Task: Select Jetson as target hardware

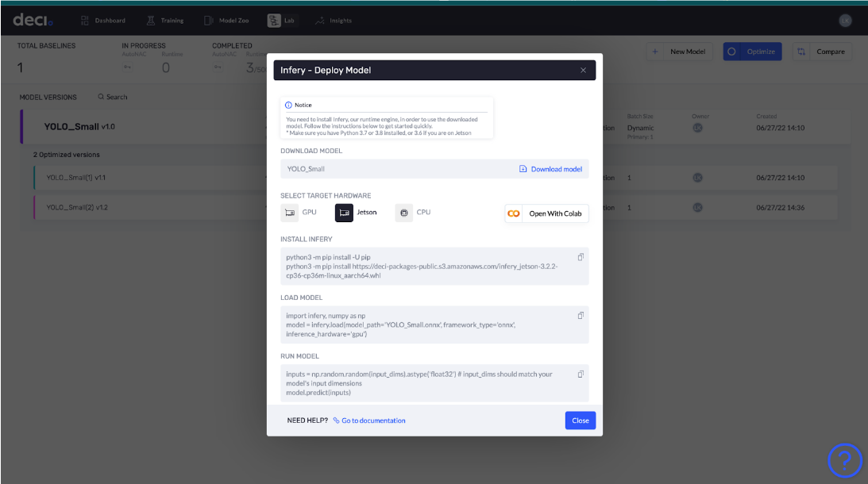Action: 345,212
